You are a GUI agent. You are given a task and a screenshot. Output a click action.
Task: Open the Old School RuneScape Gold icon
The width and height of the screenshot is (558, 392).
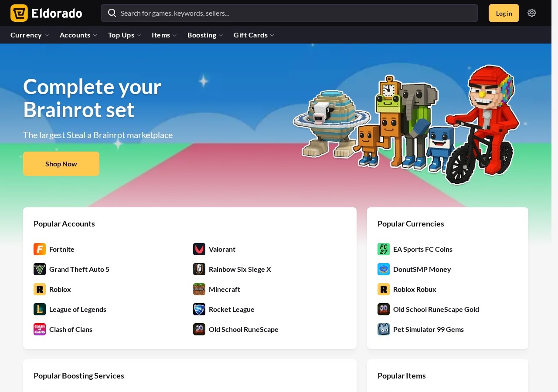click(384, 309)
